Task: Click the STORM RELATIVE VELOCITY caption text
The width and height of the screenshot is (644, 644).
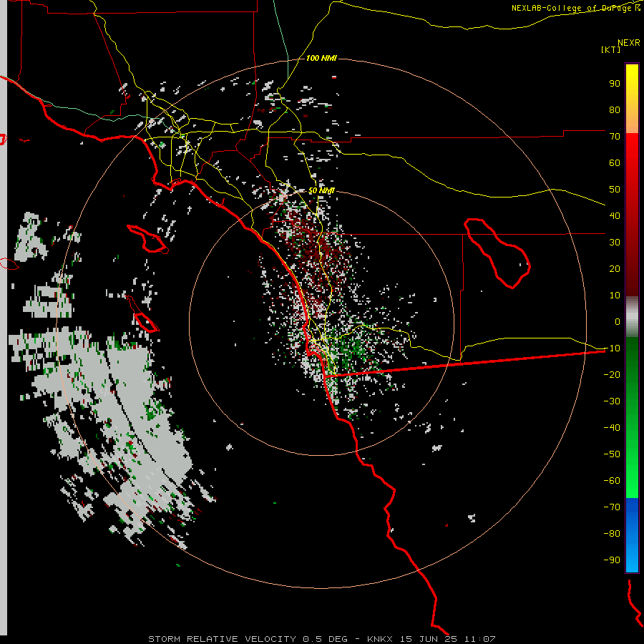Action: coord(222,639)
